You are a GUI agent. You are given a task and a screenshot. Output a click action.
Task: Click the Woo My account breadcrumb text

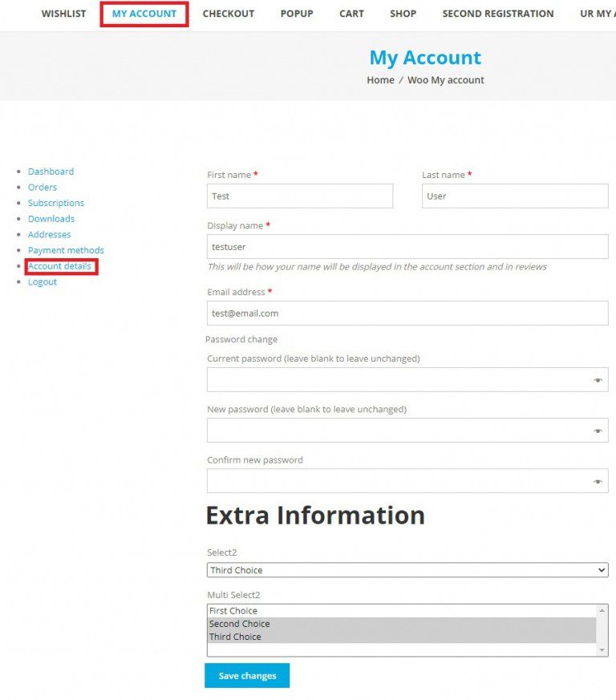446,80
